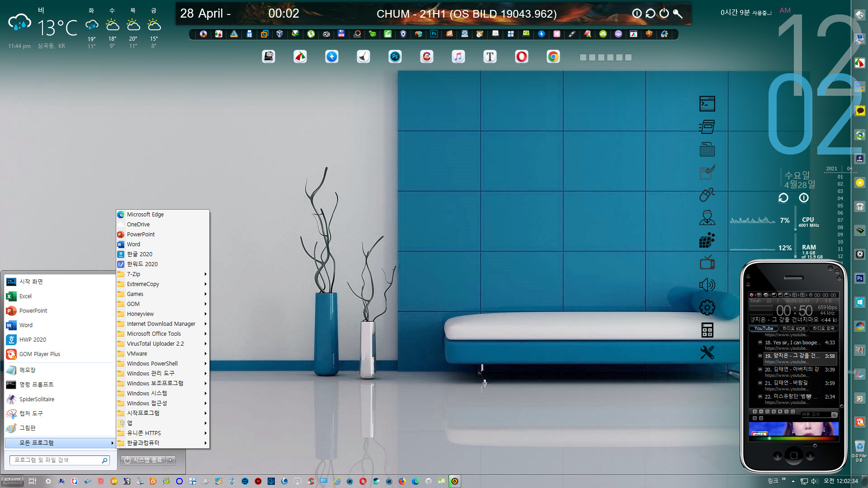The height and width of the screenshot is (488, 868).
Task: Click the volume slider knob below the video
Action: tap(815, 446)
